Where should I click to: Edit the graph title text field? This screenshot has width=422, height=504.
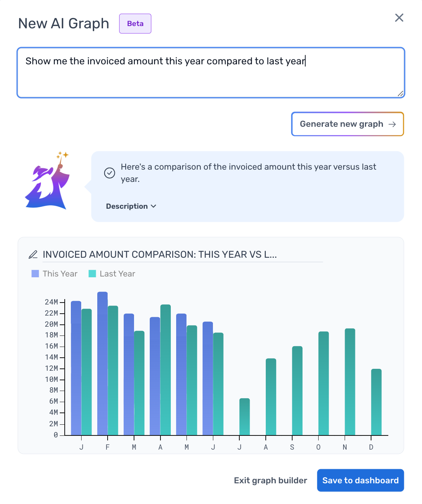(x=183, y=255)
